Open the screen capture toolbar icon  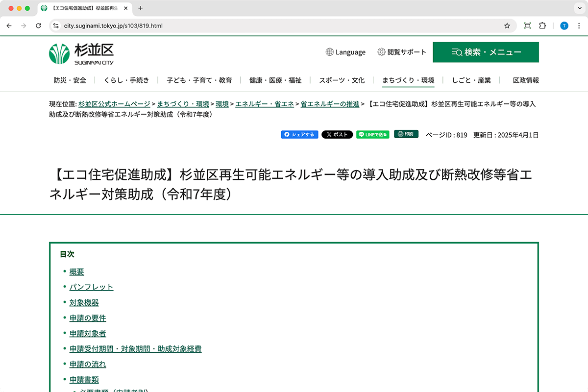pos(527,25)
